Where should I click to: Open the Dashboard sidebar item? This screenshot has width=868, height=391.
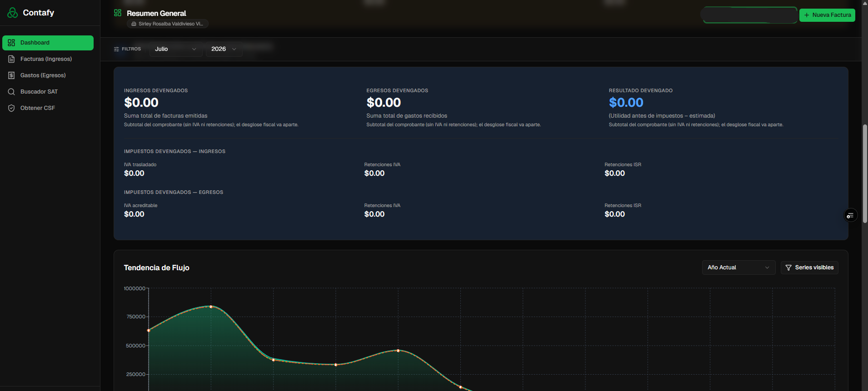coord(48,43)
